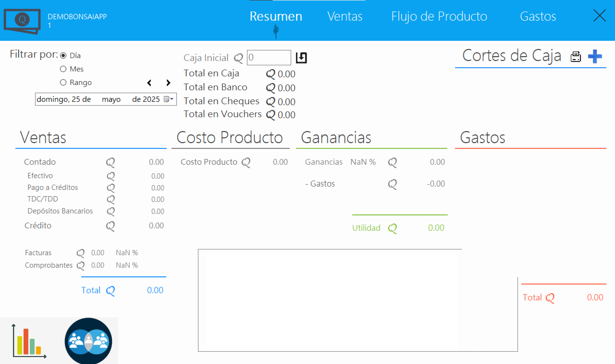Click the customer groups circular icon
Image resolution: width=615 pixels, height=364 pixels.
click(88, 341)
